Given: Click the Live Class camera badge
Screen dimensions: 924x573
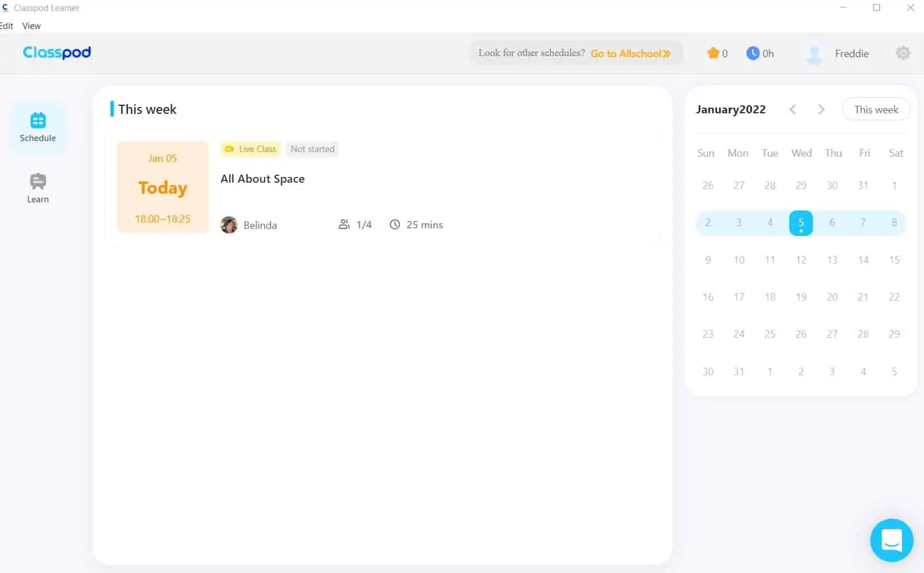Looking at the screenshot, I should 250,149.
